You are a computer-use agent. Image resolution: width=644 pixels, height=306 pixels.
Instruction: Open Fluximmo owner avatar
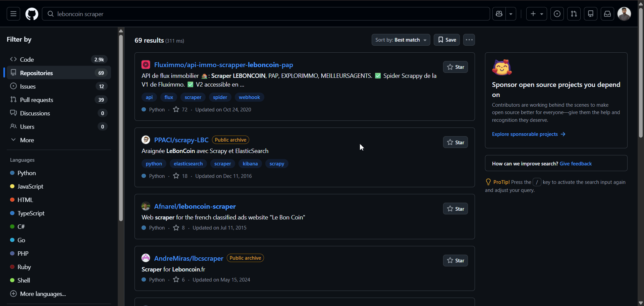point(146,64)
